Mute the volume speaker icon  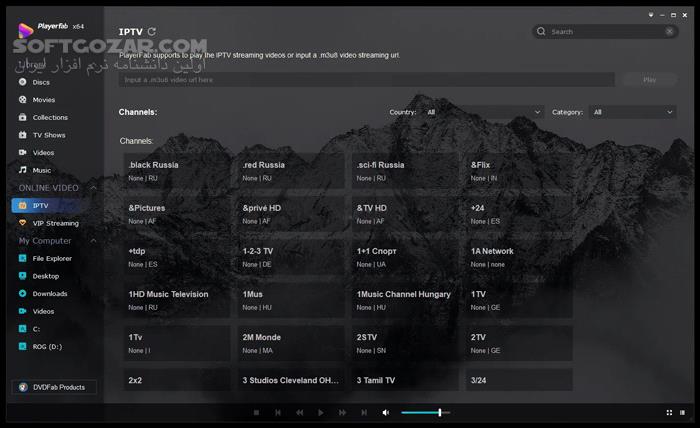click(x=386, y=412)
